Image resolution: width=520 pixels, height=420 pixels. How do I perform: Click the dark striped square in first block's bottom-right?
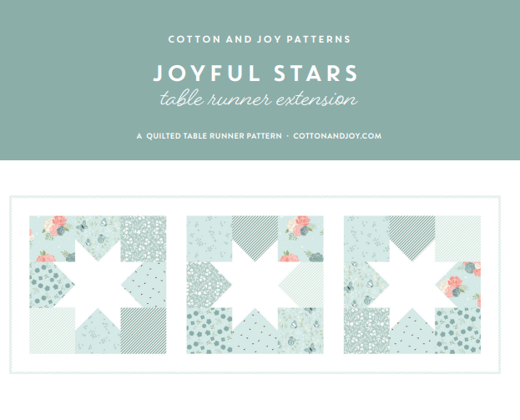tap(144, 331)
